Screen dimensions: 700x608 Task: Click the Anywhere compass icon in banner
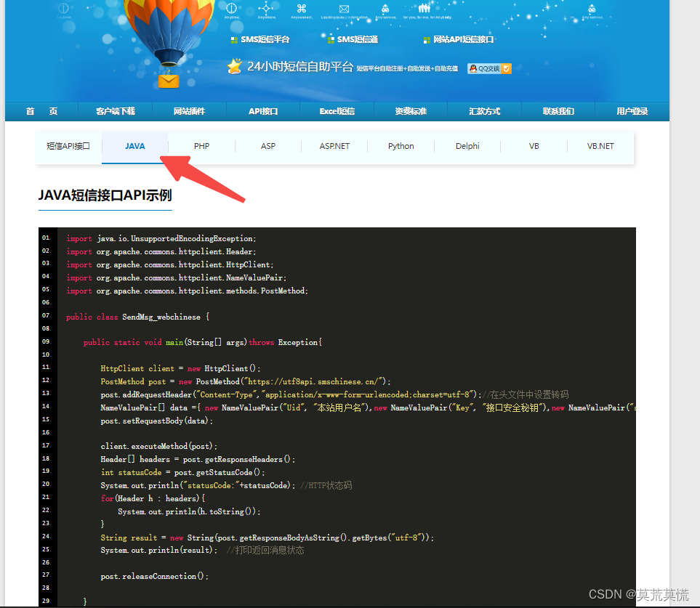[266, 8]
